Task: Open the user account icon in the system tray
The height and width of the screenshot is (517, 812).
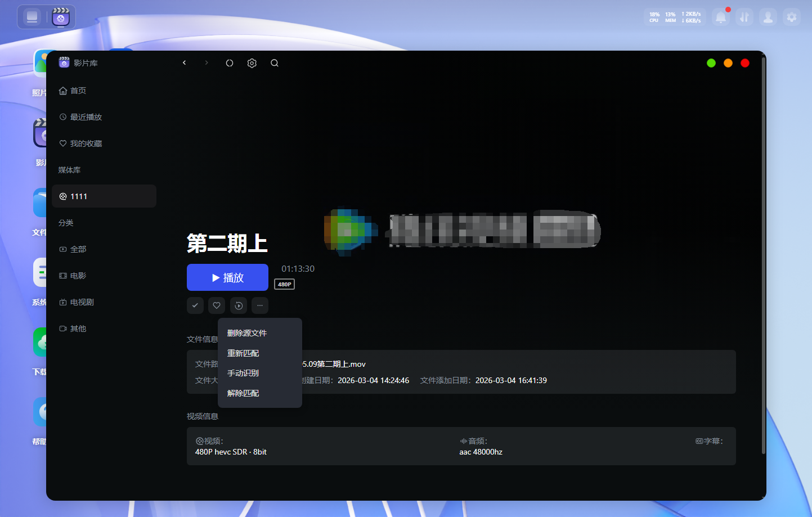Action: [768, 17]
